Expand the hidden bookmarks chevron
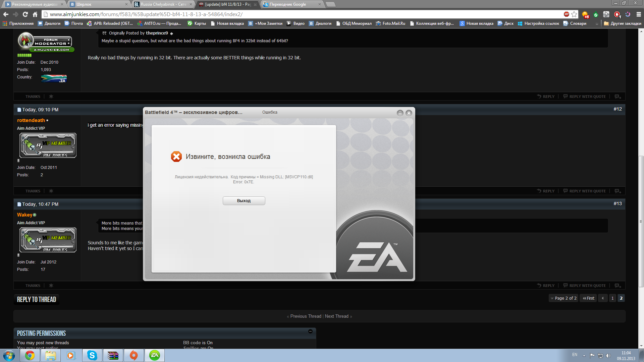This screenshot has height=362, width=644. [597, 24]
